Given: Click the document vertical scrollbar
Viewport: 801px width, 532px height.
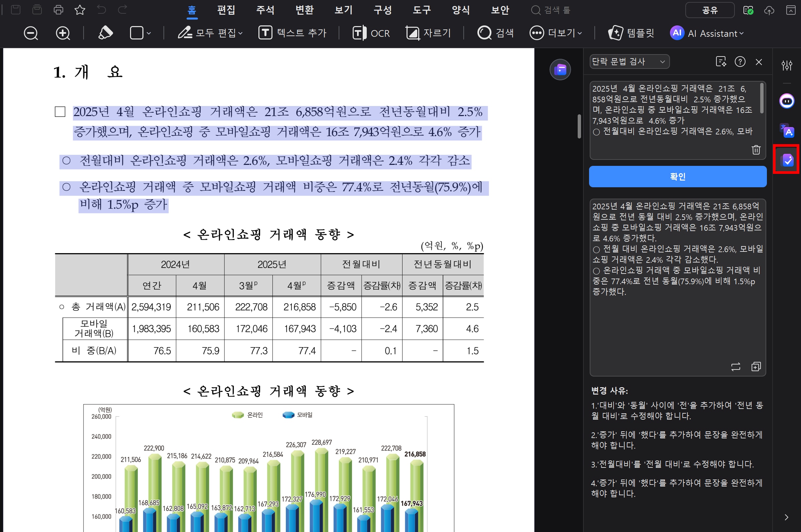Looking at the screenshot, I should [580, 126].
